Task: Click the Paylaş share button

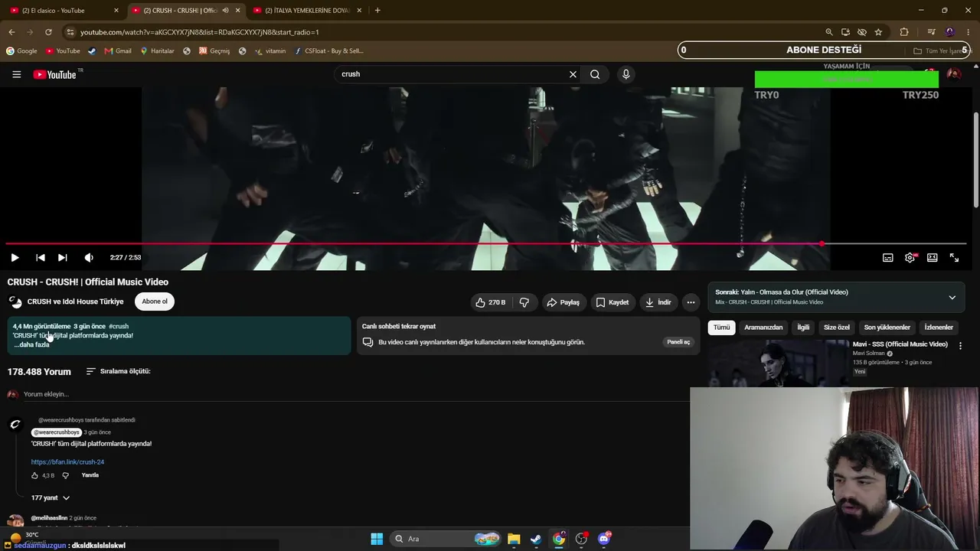Action: tap(563, 302)
